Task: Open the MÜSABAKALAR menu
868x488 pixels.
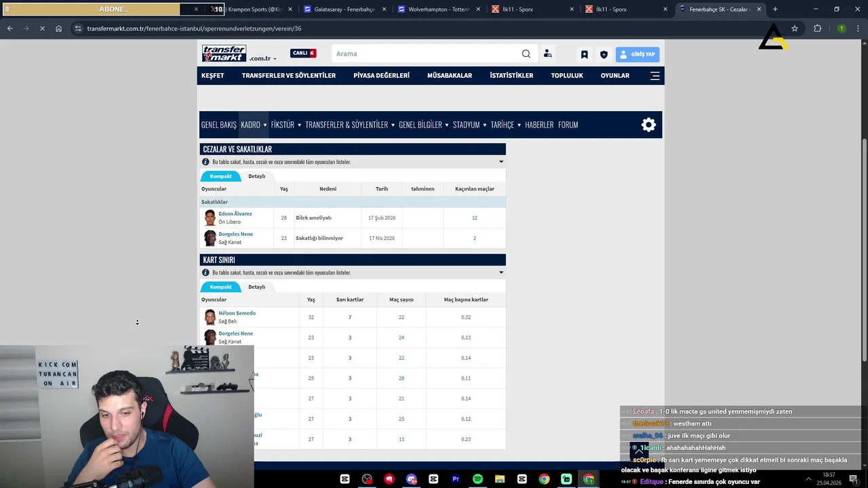Action: (450, 76)
